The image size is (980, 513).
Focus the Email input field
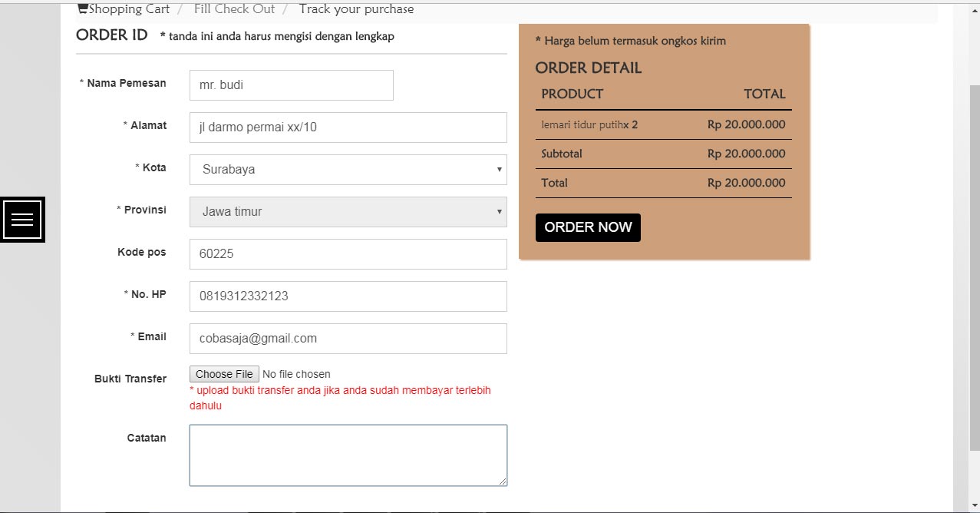tap(348, 339)
